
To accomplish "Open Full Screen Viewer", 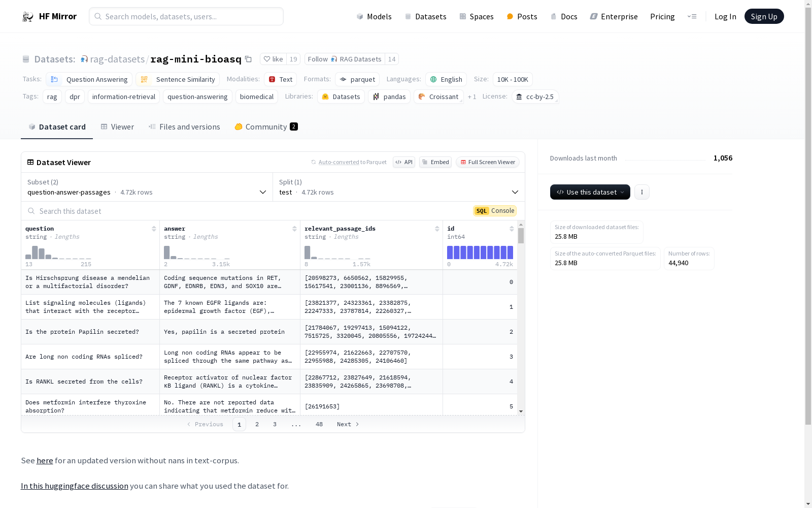I will [488, 162].
